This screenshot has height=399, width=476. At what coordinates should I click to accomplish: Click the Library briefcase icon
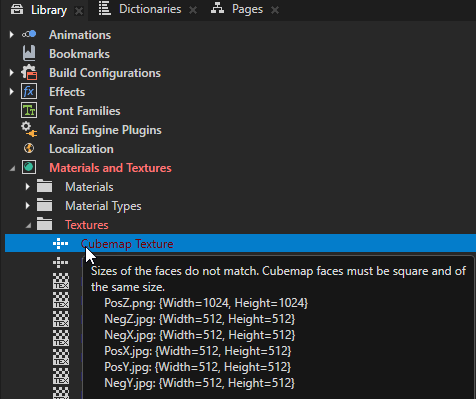click(17, 10)
